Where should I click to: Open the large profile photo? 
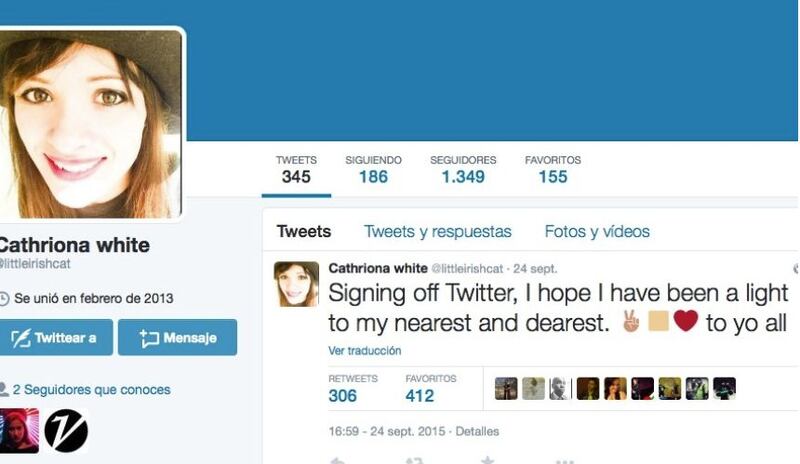point(90,124)
